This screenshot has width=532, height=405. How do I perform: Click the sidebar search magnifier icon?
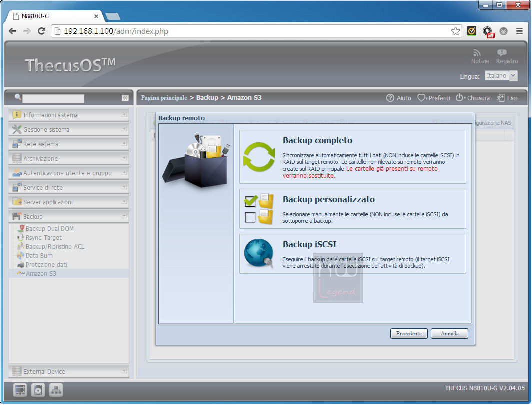click(18, 97)
